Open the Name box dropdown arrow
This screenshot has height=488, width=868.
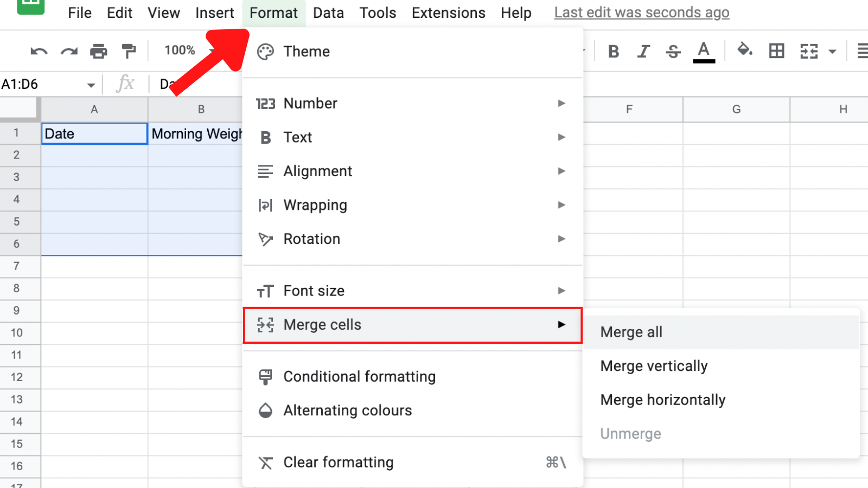pyautogui.click(x=91, y=84)
